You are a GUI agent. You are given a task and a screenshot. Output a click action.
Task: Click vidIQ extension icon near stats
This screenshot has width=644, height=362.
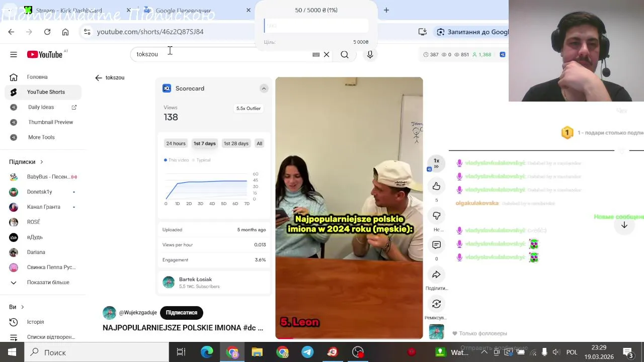[x=502, y=54]
